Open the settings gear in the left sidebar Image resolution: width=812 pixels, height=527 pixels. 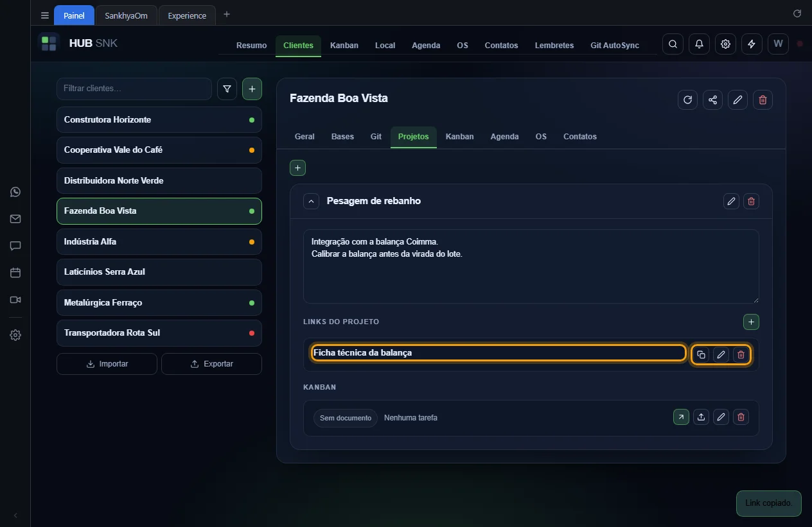click(x=15, y=335)
